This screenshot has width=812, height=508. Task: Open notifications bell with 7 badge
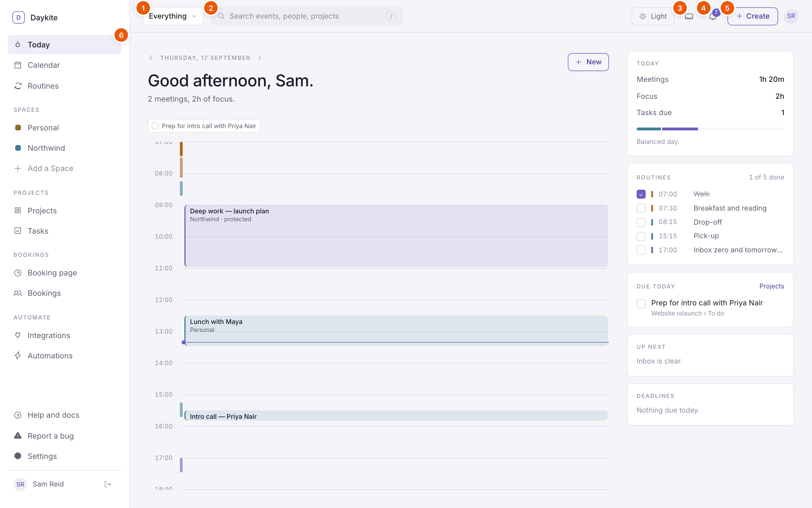coord(713,16)
